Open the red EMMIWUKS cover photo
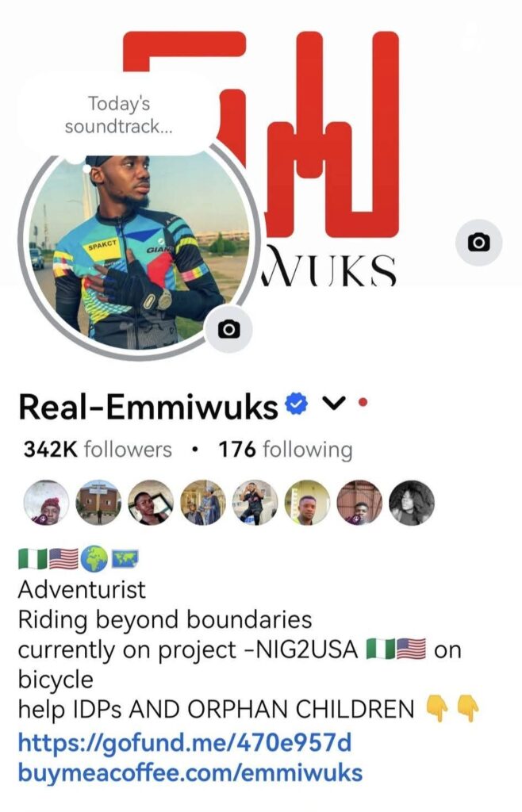Viewport: 522px width, 812px height. pos(332,155)
